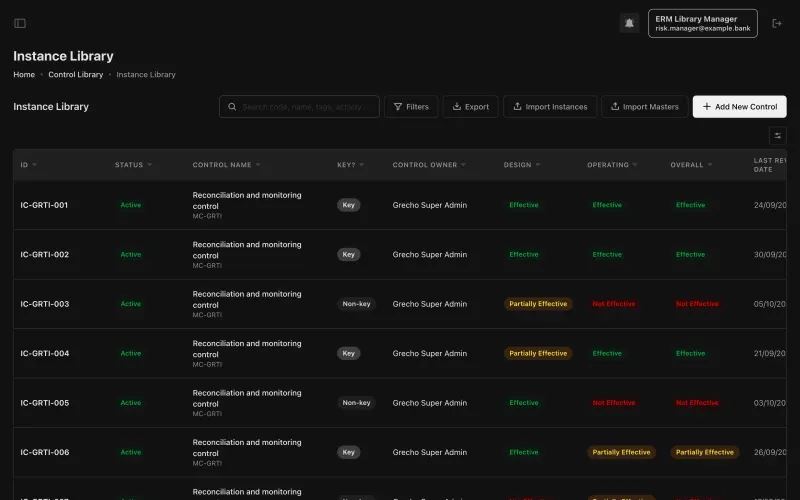Viewport: 800px width, 500px height.
Task: Select row IC-GRTI-002
Action: [399, 255]
